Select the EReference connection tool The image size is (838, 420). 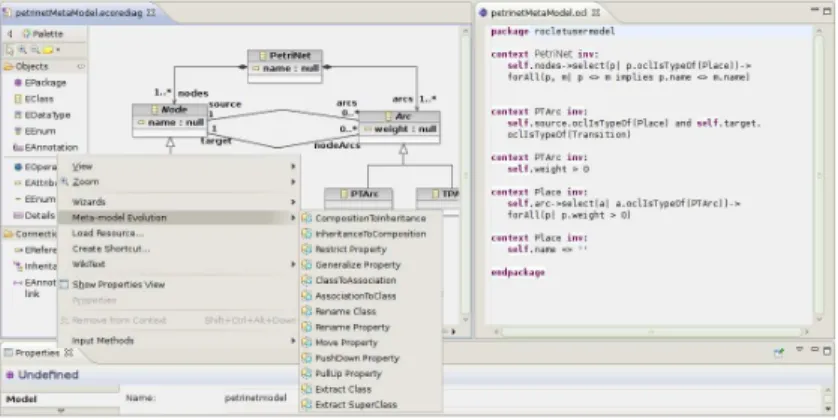(35, 250)
